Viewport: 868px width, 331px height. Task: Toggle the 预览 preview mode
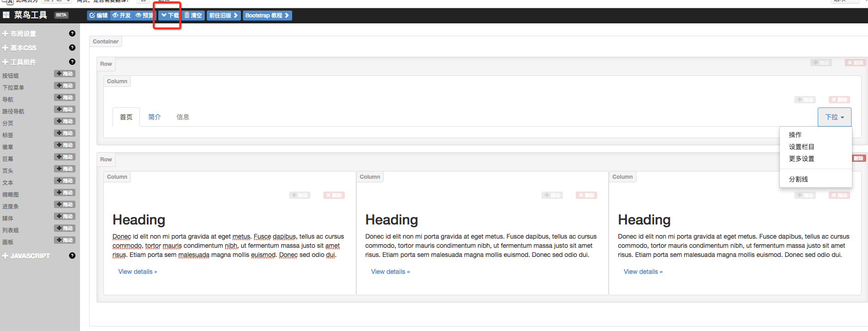145,16
